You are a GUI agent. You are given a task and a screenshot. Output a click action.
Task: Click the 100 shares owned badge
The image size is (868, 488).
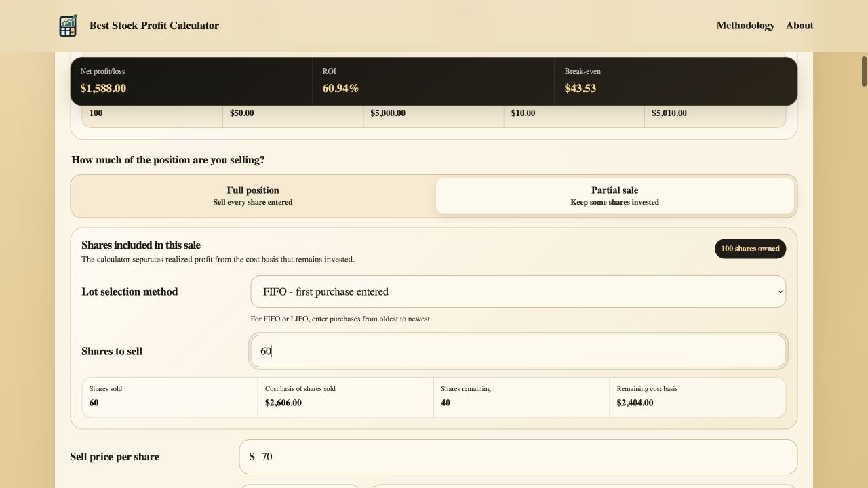[750, 249]
